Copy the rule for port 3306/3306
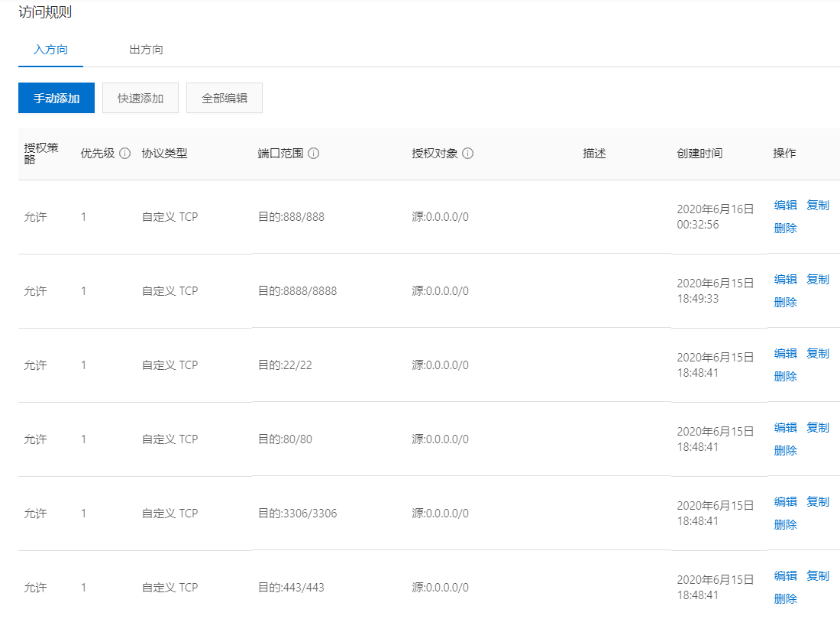The height and width of the screenshot is (619, 840). pos(818,501)
